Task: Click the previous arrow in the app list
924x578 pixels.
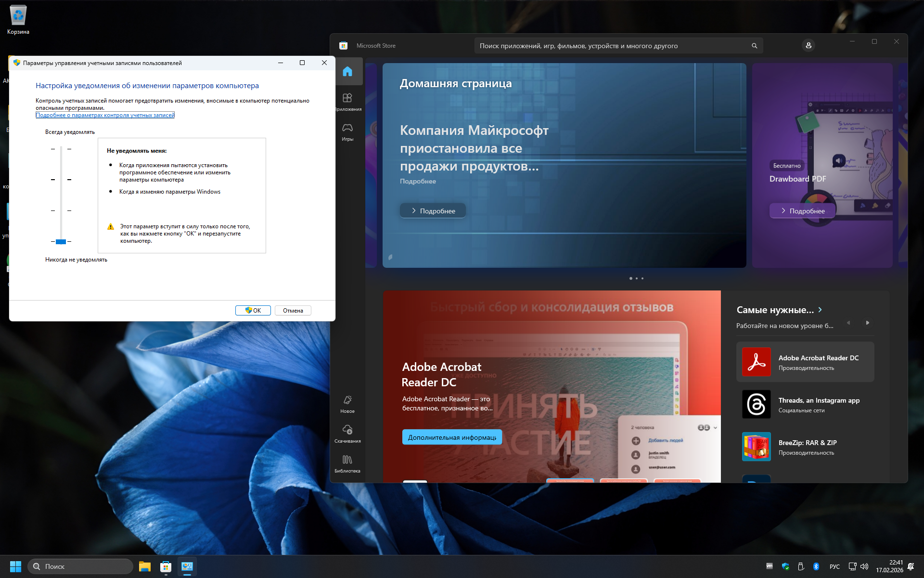Action: click(x=848, y=323)
